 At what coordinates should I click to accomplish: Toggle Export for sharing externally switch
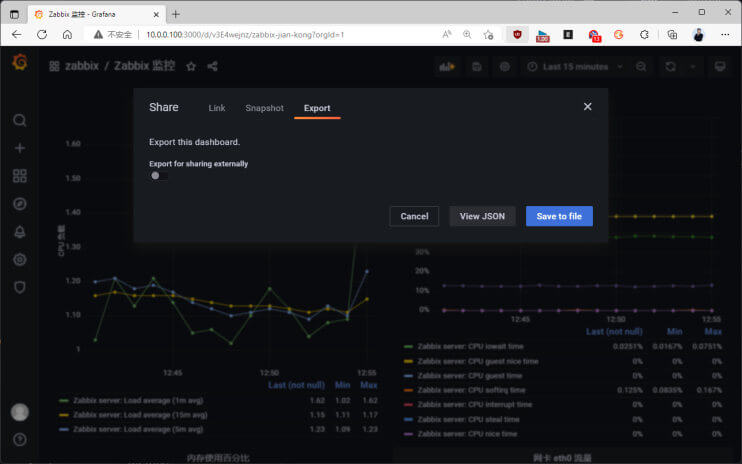(159, 175)
